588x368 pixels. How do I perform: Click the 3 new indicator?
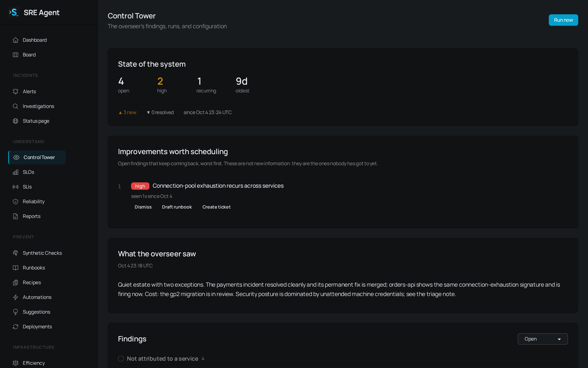[x=128, y=112]
